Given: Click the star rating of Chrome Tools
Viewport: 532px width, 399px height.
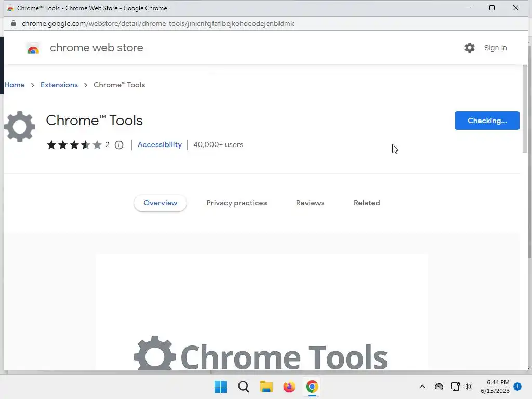Looking at the screenshot, I should [x=74, y=145].
